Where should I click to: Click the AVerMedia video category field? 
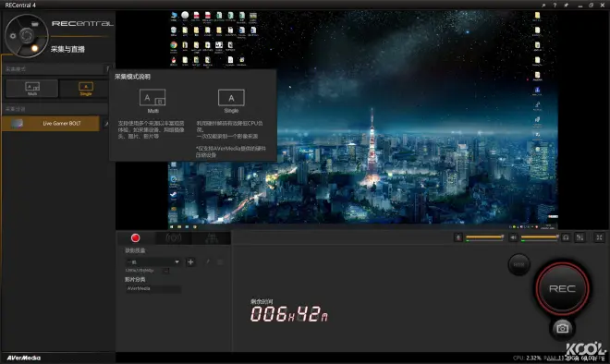click(153, 288)
